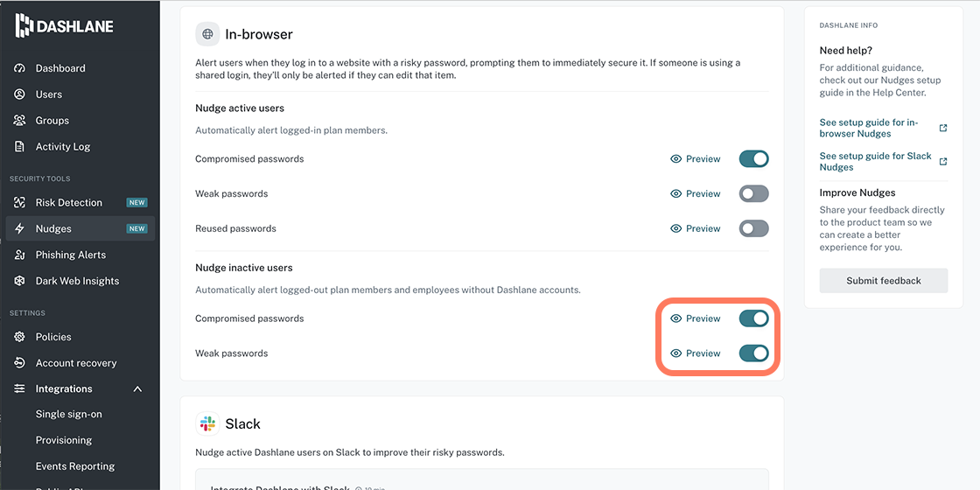Click the Policies gear icon
Screen dimensions: 980x490
point(19,337)
